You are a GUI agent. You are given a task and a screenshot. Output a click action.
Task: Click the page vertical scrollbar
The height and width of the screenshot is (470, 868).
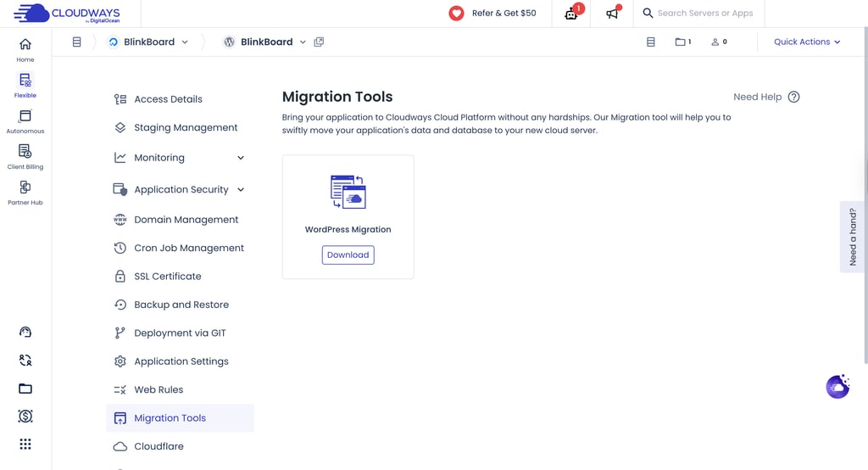pos(865,194)
